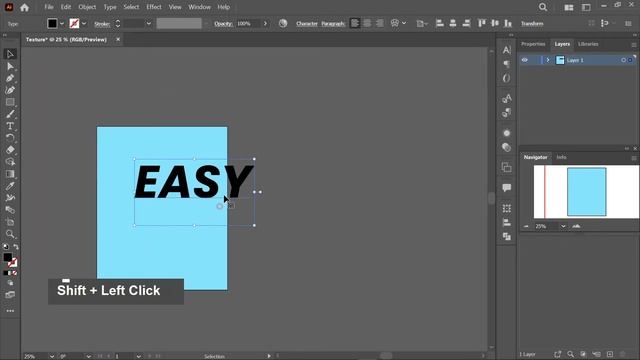Open the Type menu
640x360 pixels.
click(x=110, y=7)
